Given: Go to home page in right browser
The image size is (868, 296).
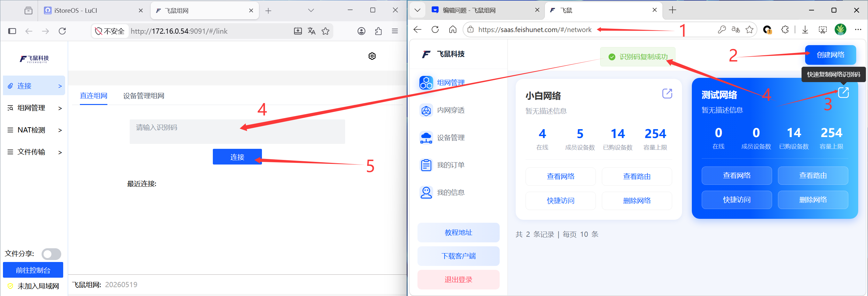Looking at the screenshot, I should point(452,29).
